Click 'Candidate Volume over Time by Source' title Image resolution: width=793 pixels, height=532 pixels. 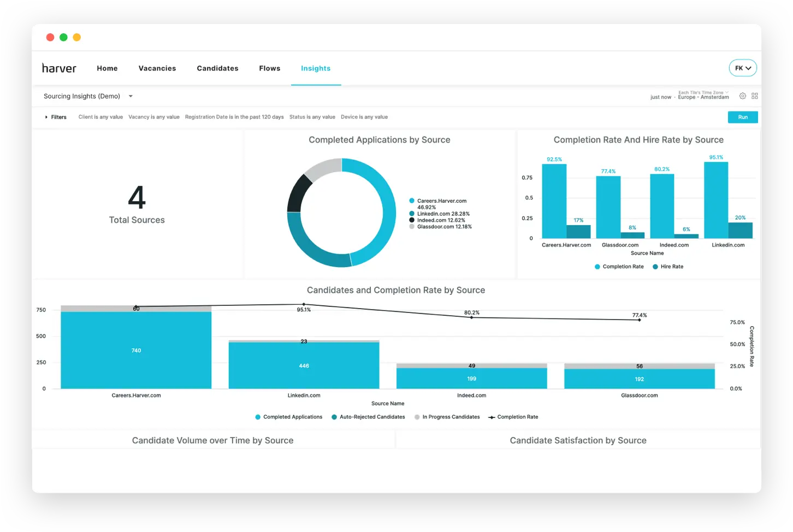tap(212, 440)
